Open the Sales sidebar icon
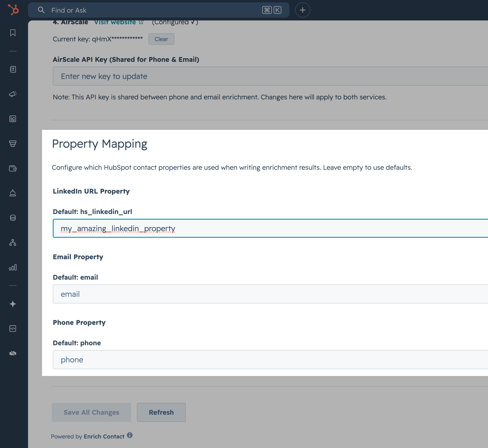 pos(13,144)
